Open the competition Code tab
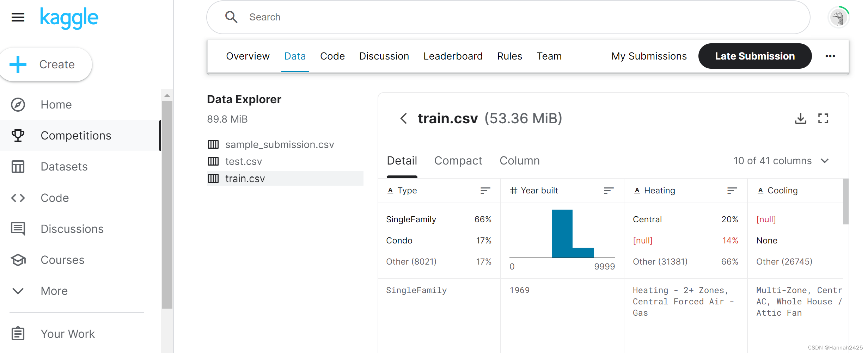The height and width of the screenshot is (353, 868). [332, 56]
